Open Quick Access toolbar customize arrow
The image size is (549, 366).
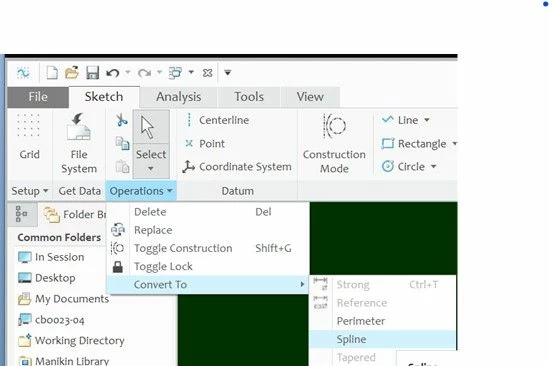(228, 73)
